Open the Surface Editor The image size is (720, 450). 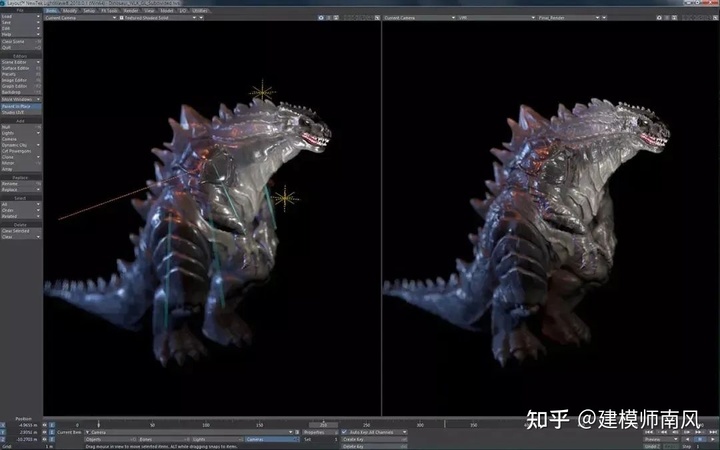(21, 68)
